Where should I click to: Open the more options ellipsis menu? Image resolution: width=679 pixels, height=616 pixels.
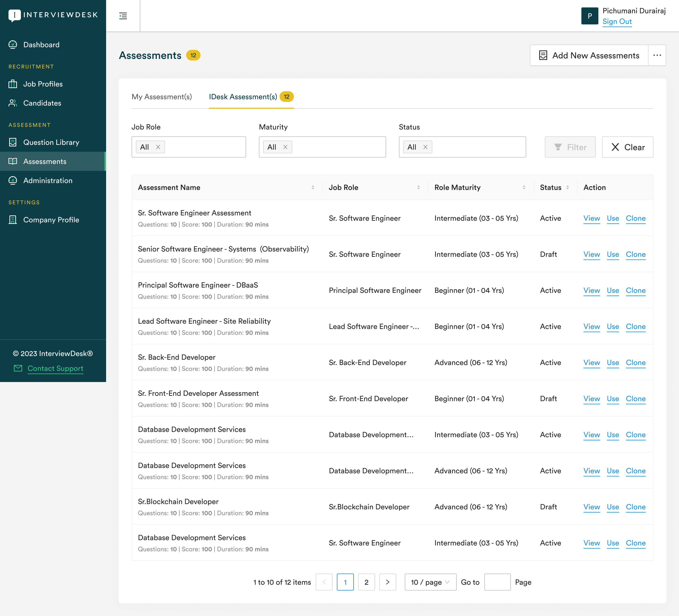coord(657,55)
